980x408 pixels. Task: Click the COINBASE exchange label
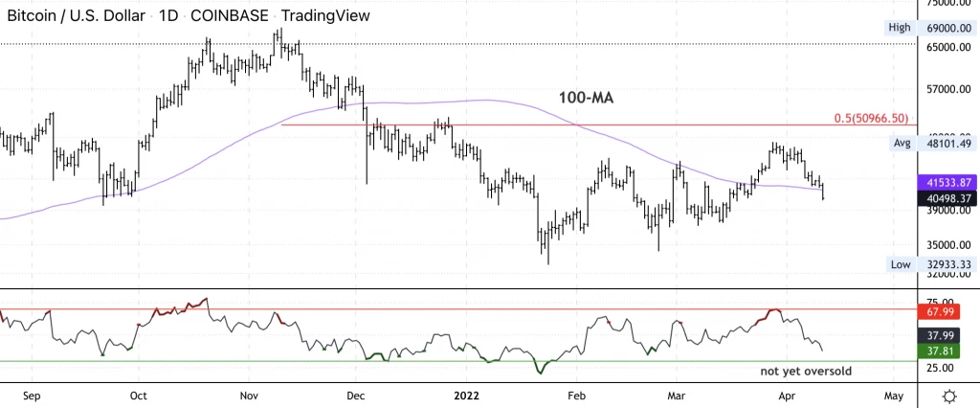[231, 15]
